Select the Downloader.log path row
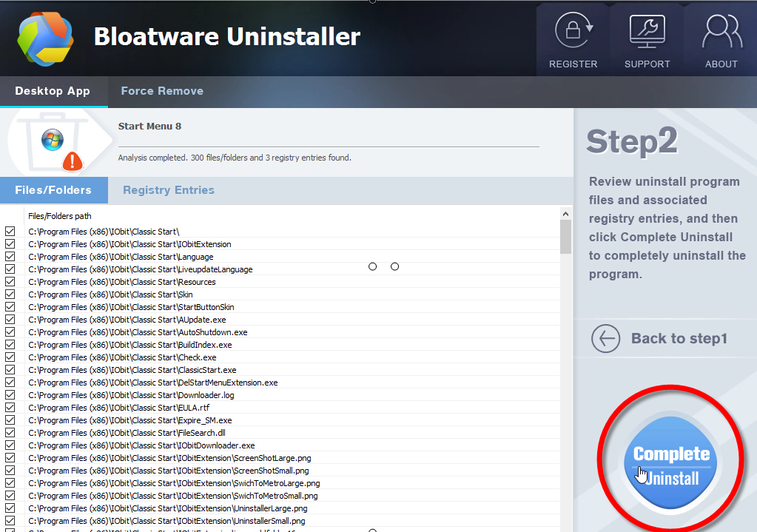757x532 pixels. coord(280,395)
